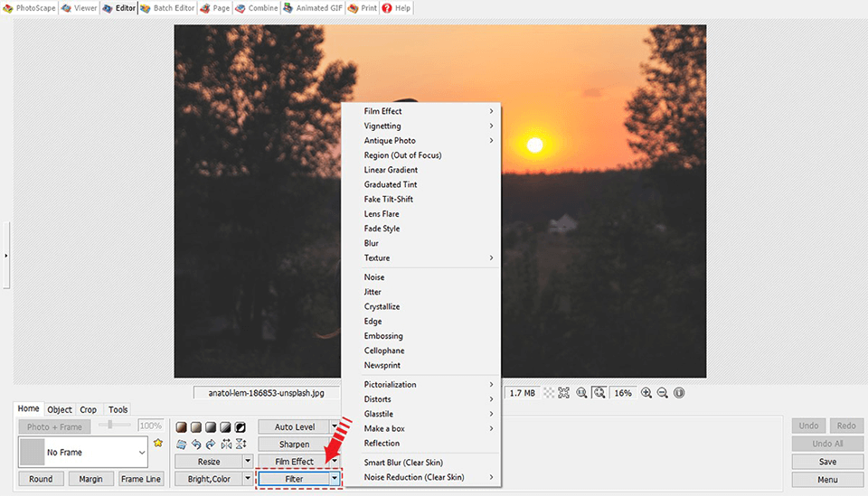
Task: Rotate the photo counter-clockwise
Action: (x=196, y=444)
